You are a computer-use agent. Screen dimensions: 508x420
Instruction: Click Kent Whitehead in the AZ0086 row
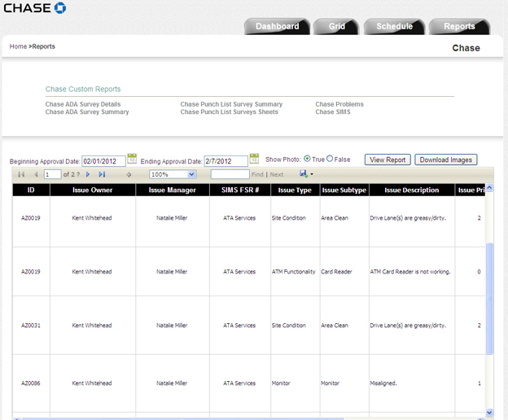coord(92,383)
